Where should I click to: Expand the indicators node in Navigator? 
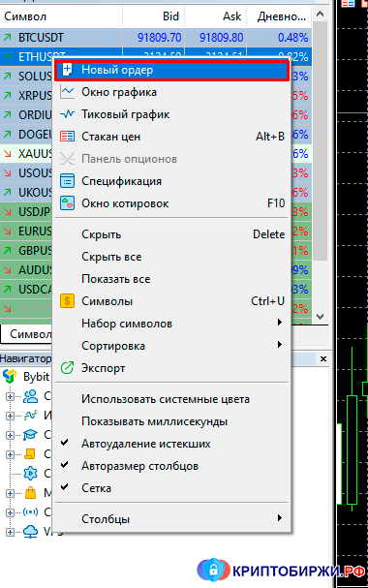pyautogui.click(x=10, y=416)
